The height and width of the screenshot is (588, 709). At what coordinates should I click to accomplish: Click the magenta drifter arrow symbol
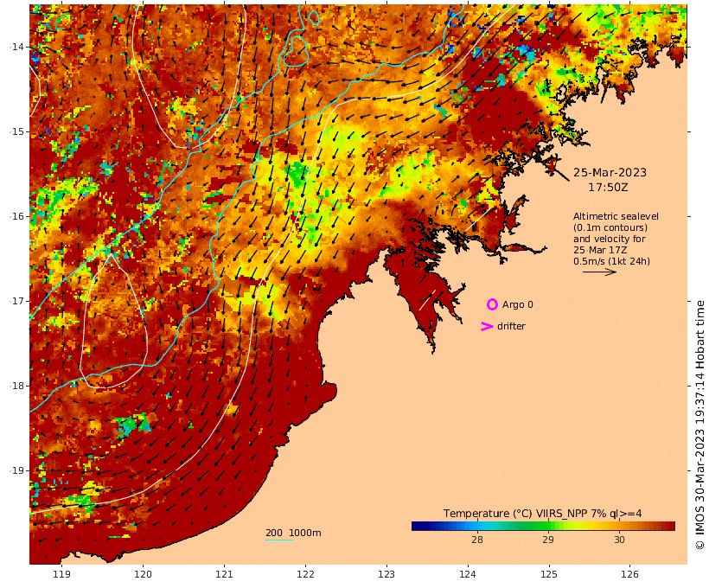pyautogui.click(x=487, y=326)
